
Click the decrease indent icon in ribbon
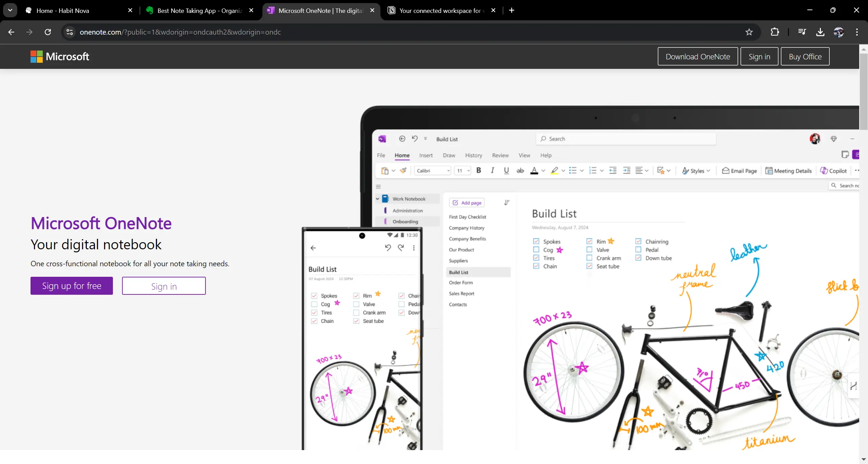tap(613, 170)
